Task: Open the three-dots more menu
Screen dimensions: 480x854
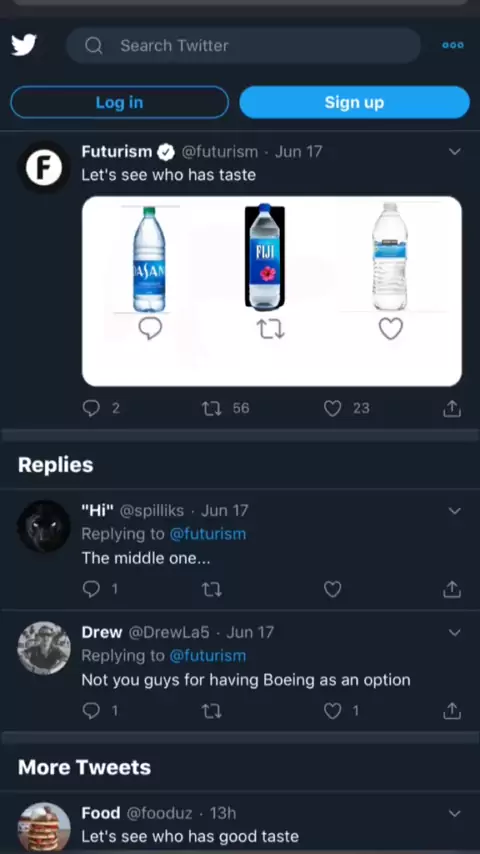Action: [453, 45]
